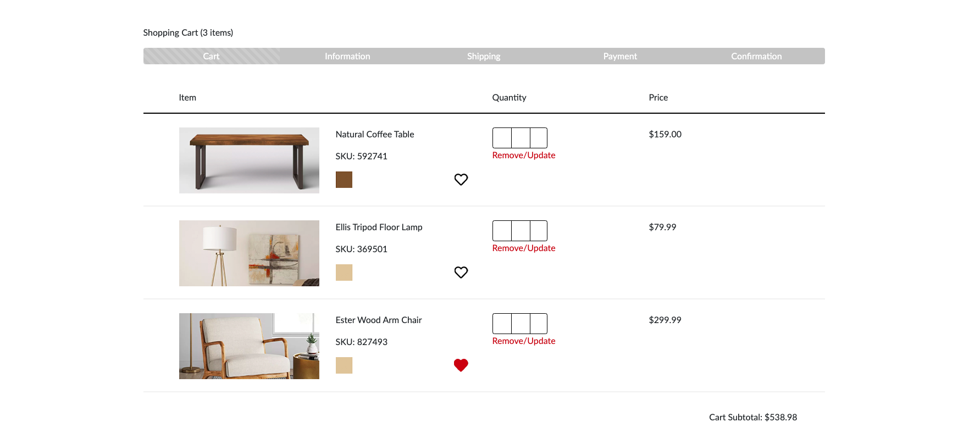
Task: Click Remove/Update under the floor lamp quantity
Action: 524,248
